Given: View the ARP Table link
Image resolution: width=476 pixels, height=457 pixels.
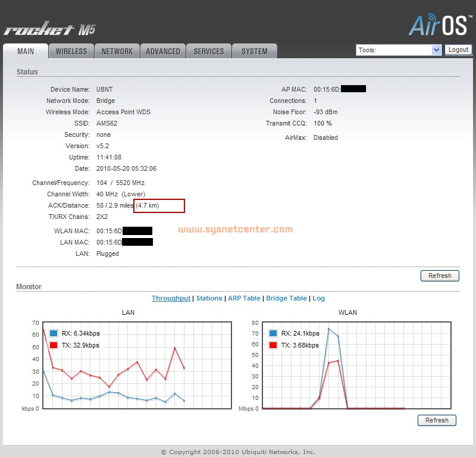Looking at the screenshot, I should 244,298.
